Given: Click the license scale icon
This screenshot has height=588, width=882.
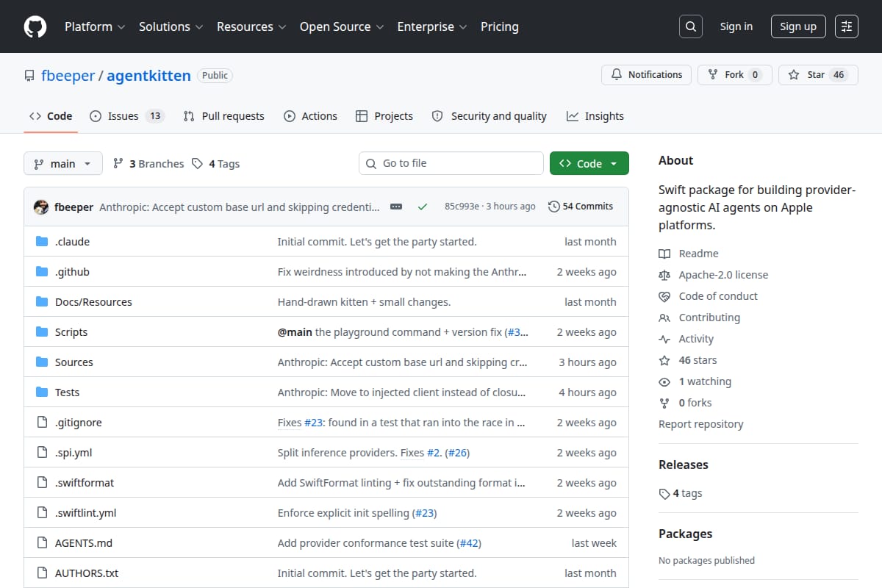Looking at the screenshot, I should click(x=664, y=275).
